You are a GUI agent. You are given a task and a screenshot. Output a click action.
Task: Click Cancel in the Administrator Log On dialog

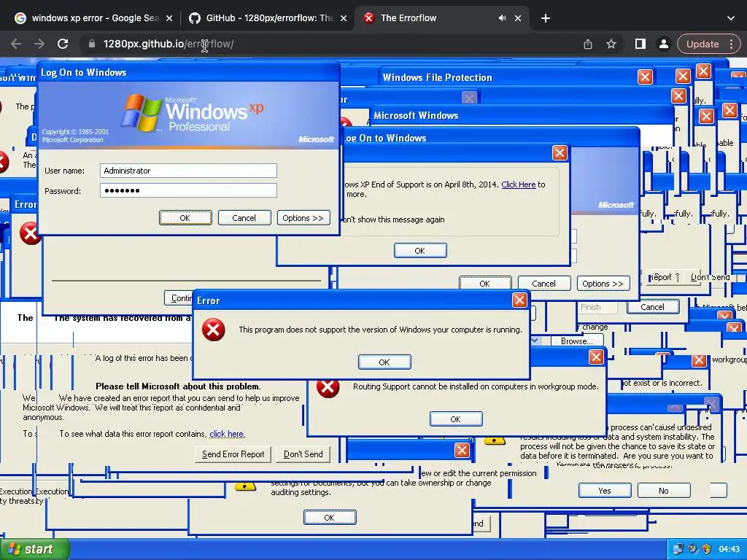point(244,218)
